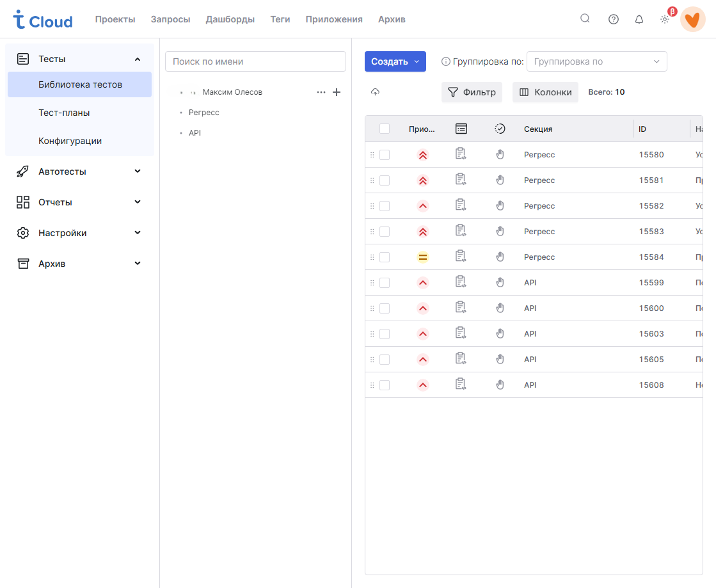
Task: Check the row checkbox for test 15599
Action: [385, 283]
